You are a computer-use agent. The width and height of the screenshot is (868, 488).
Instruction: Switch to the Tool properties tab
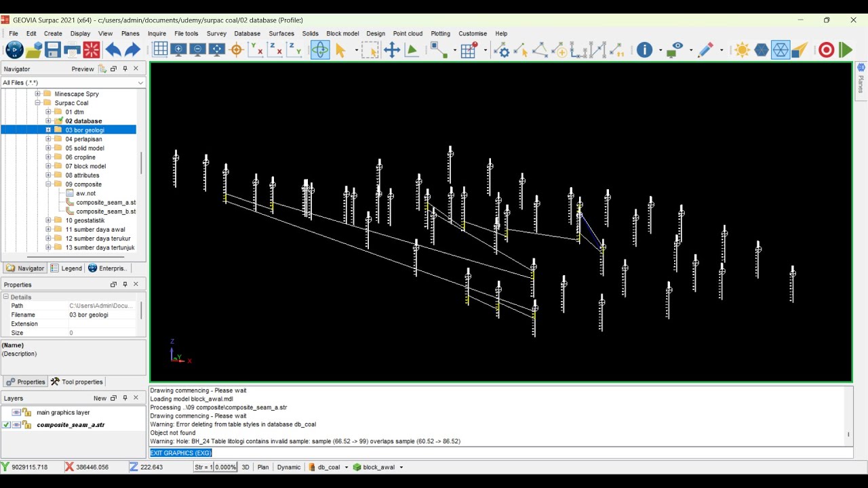(x=77, y=382)
